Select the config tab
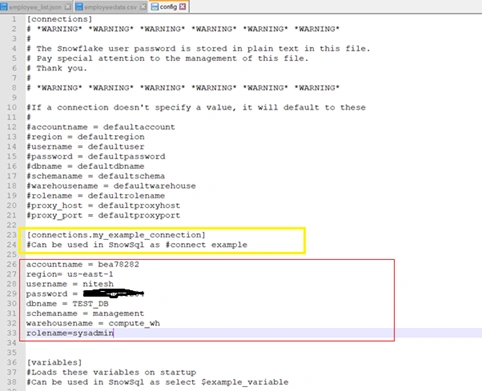This screenshot has width=482, height=391. 169,6
